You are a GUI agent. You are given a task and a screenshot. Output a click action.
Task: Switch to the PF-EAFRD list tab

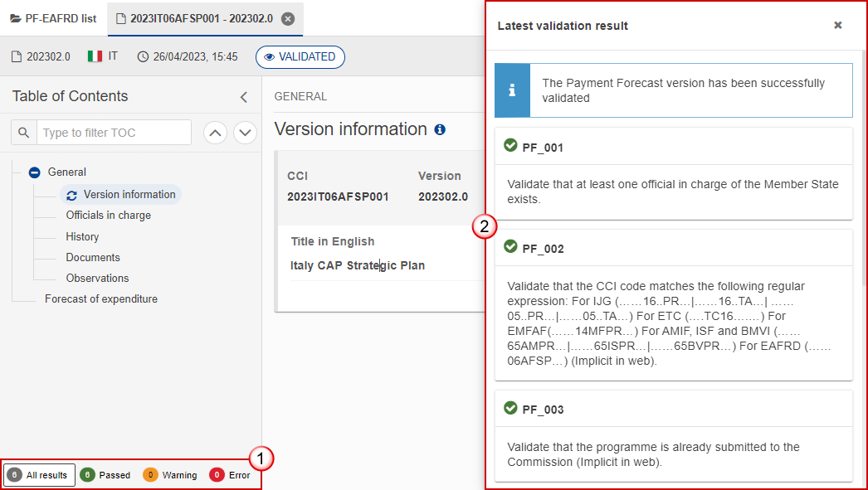(53, 19)
